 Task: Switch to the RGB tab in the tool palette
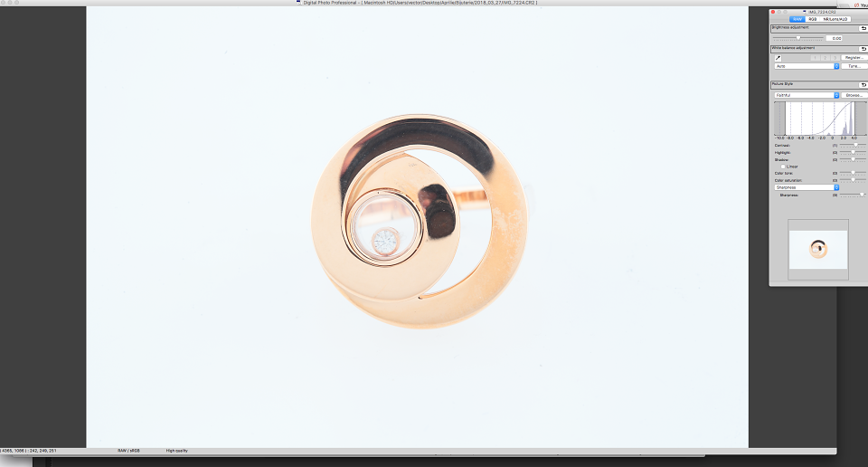coord(813,19)
